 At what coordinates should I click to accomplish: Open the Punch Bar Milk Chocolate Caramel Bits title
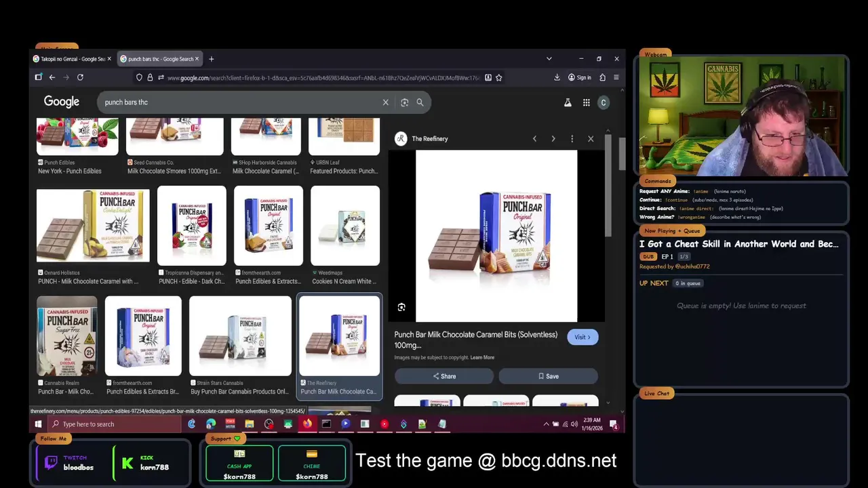tap(476, 340)
